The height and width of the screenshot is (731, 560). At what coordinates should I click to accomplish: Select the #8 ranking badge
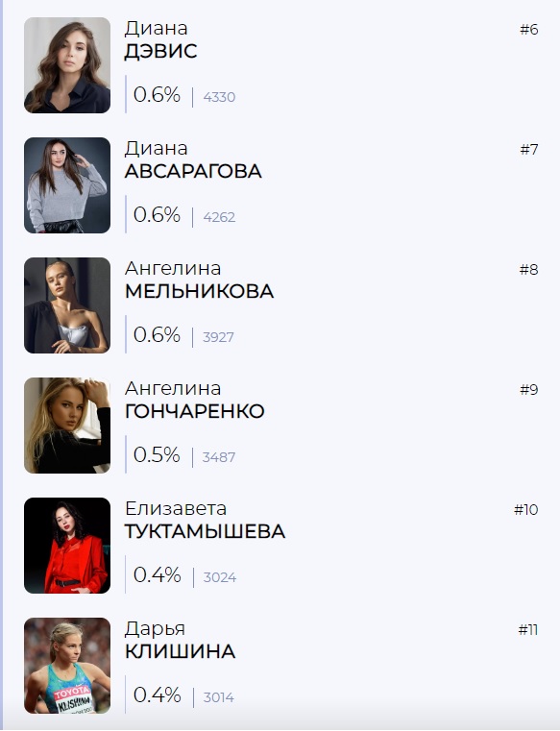[x=529, y=270]
